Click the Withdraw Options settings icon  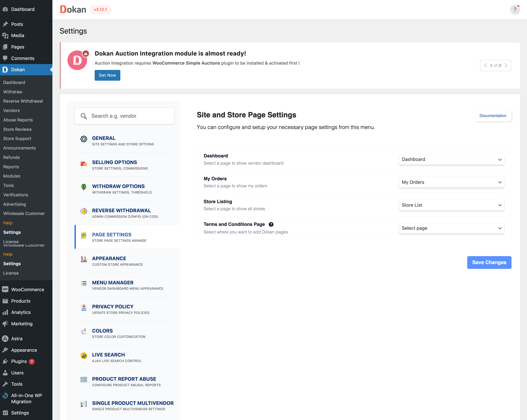coord(84,189)
